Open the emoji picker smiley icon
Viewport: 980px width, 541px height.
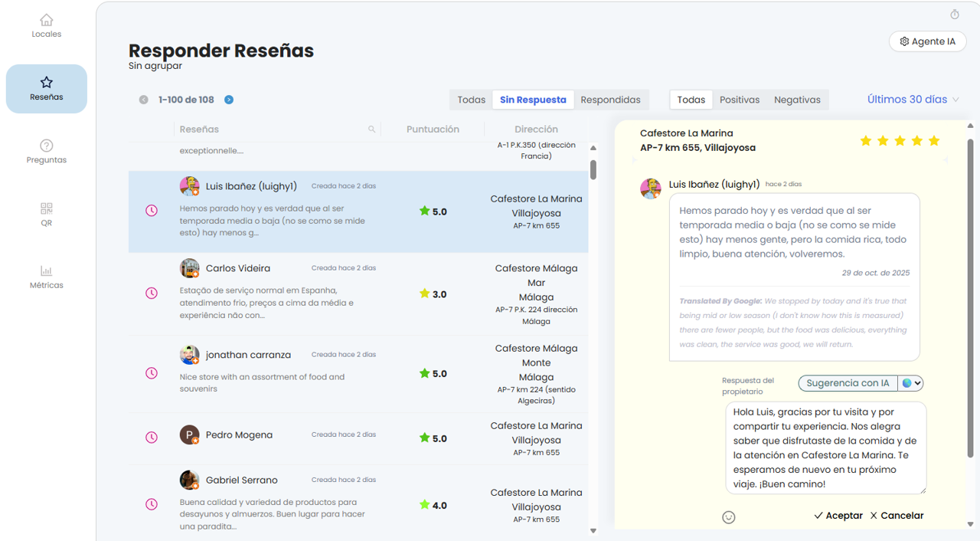[729, 517]
